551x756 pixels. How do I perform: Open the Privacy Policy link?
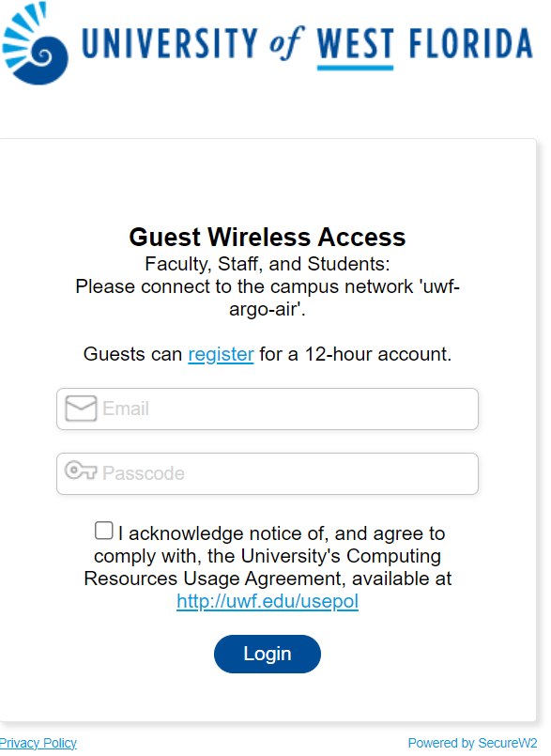point(38,743)
